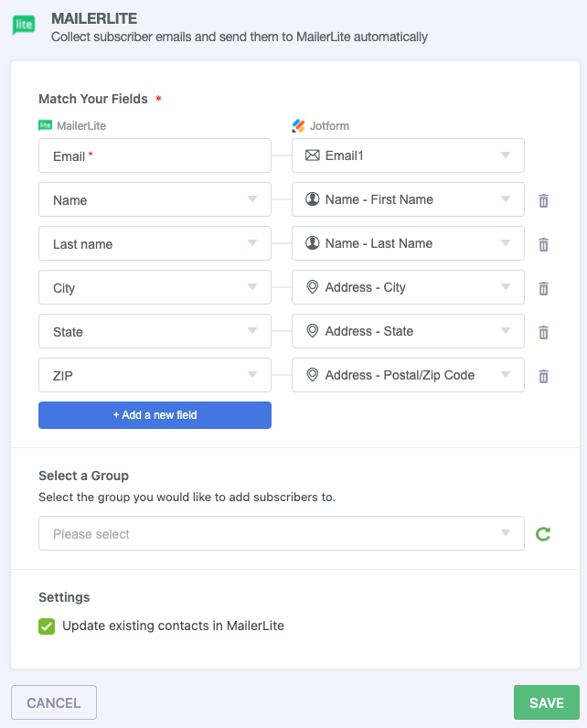Viewport: 587px width, 728px height.
Task: Expand the Address - State dropdown
Action: 408,331
